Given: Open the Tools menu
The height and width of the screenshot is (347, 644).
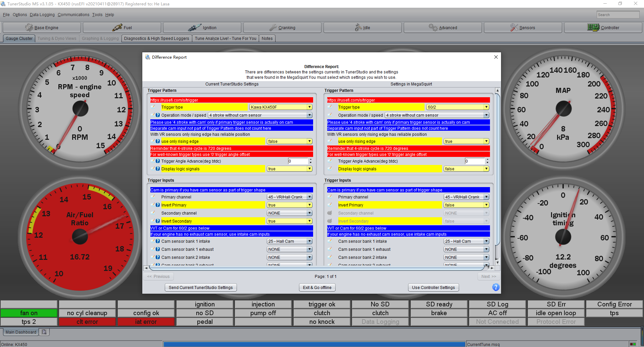Looking at the screenshot, I should (x=97, y=14).
